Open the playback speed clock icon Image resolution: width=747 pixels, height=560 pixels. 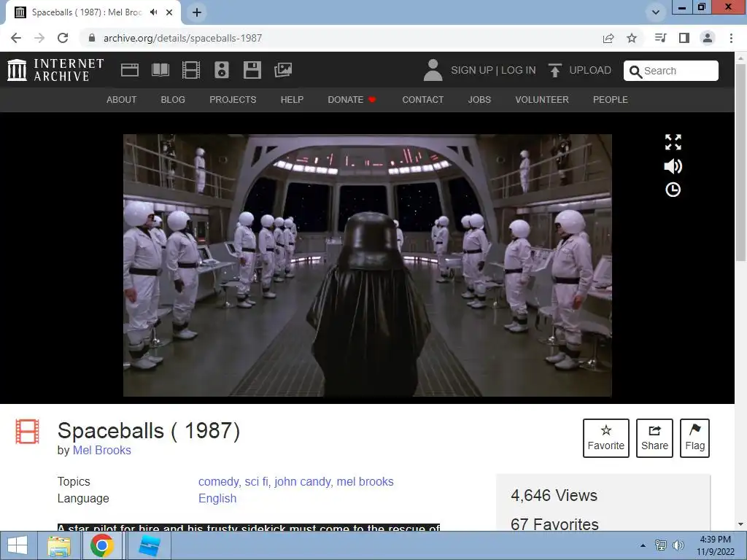point(673,190)
